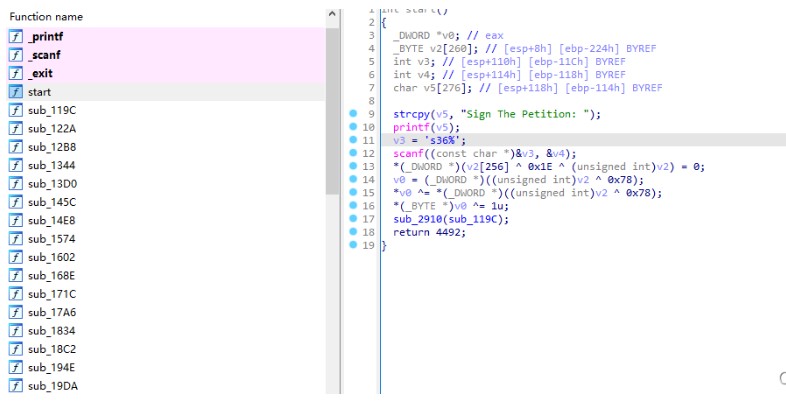Click the function icon beside sub_119C

[16, 110]
